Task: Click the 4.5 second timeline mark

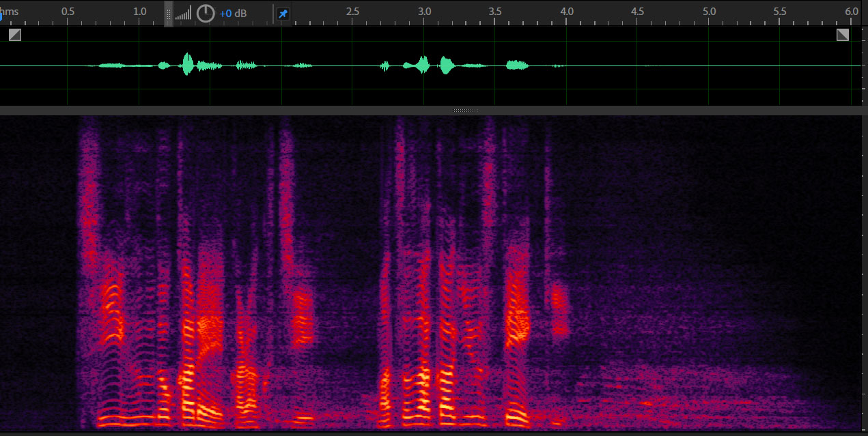Action: [637, 12]
